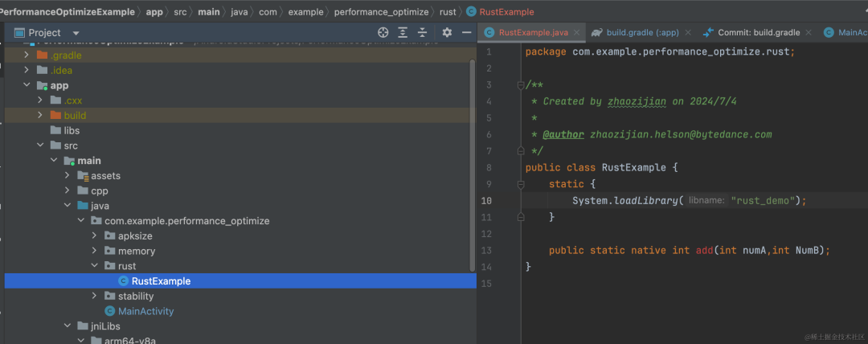The width and height of the screenshot is (868, 344).
Task: Click the package declaration on line 1
Action: (660, 52)
